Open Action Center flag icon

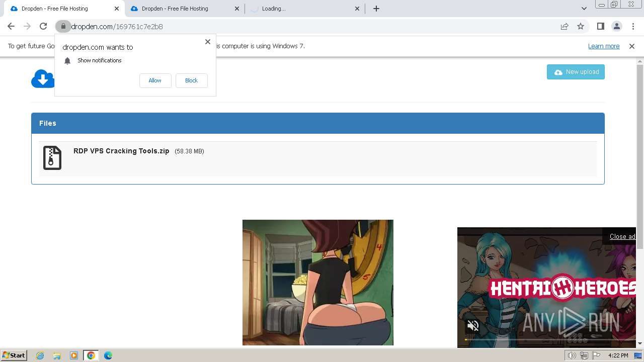596,355
